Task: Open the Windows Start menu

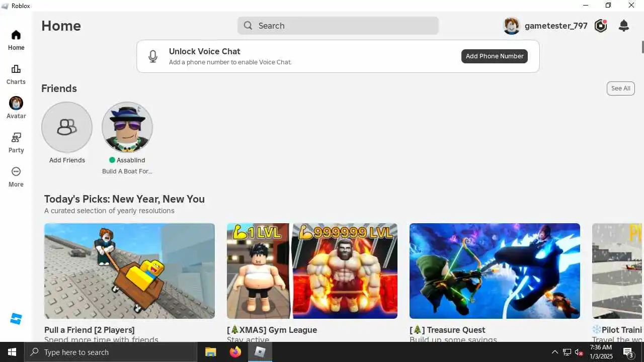Action: click(12, 352)
